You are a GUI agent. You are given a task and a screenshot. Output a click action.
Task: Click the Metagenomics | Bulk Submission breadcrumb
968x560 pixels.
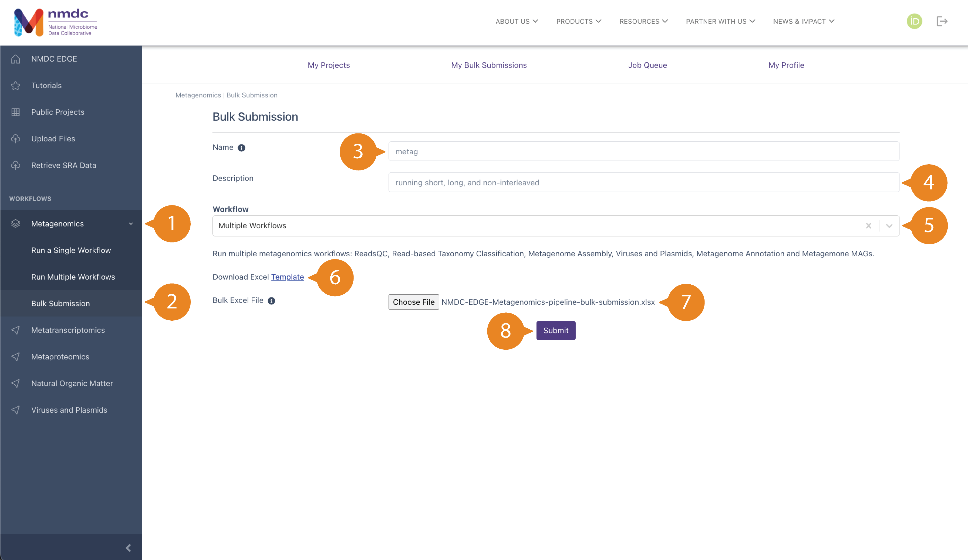(x=226, y=95)
